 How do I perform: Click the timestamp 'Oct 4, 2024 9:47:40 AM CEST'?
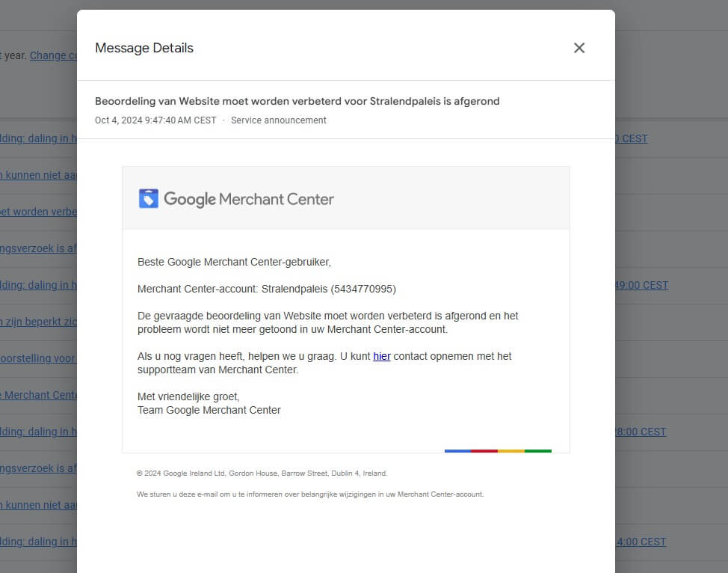[x=155, y=120]
